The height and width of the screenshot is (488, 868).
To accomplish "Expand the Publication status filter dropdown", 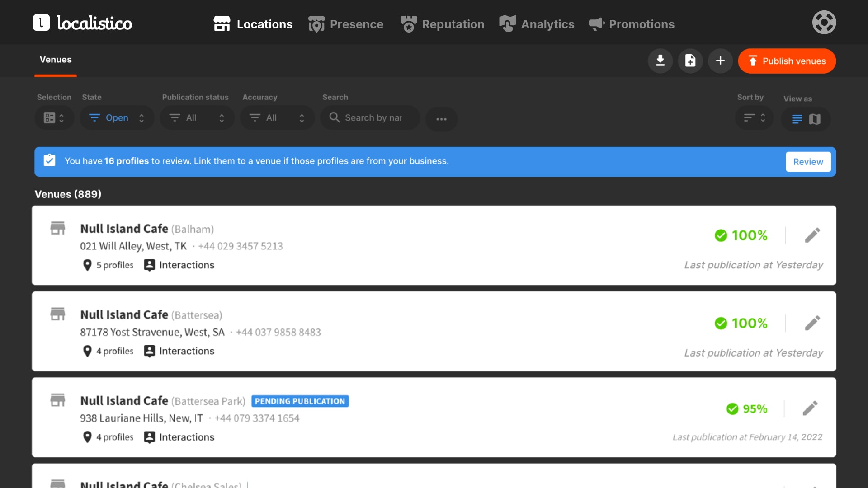I will (197, 118).
